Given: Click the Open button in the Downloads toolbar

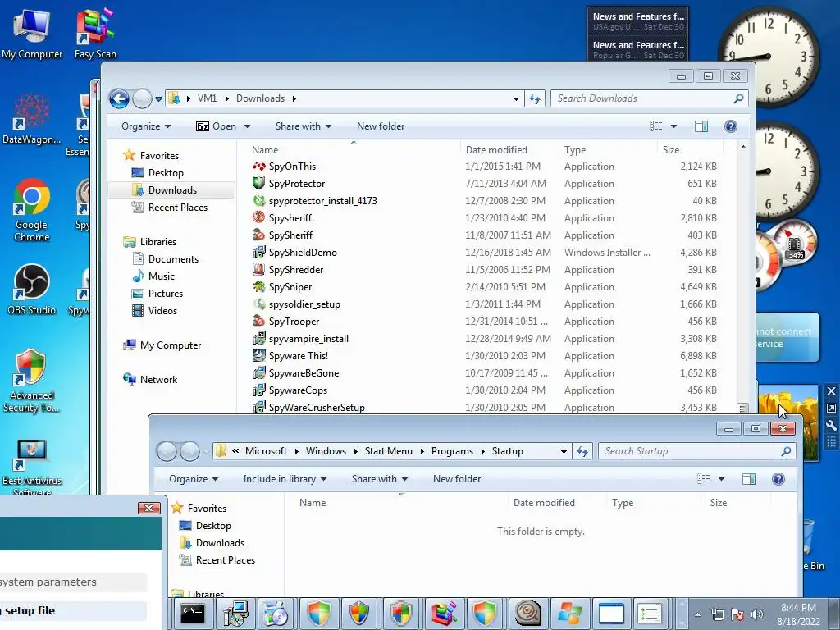Looking at the screenshot, I should tap(217, 126).
